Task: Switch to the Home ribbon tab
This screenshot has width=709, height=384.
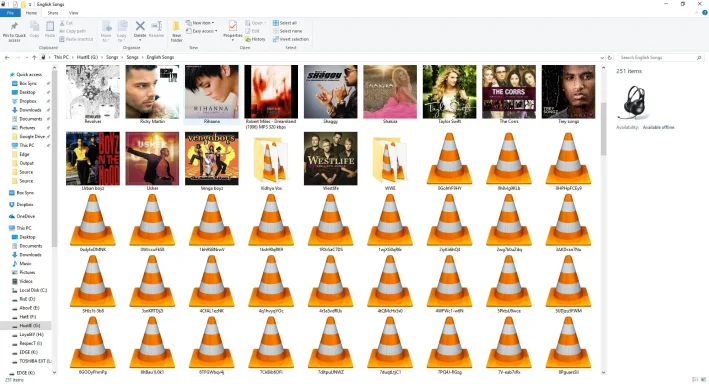Action: 31,13
